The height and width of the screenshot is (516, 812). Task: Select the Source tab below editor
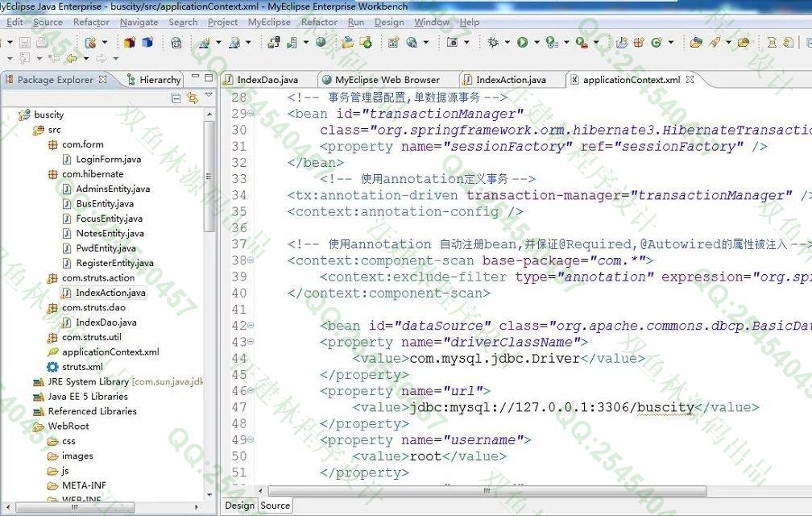coord(275,506)
